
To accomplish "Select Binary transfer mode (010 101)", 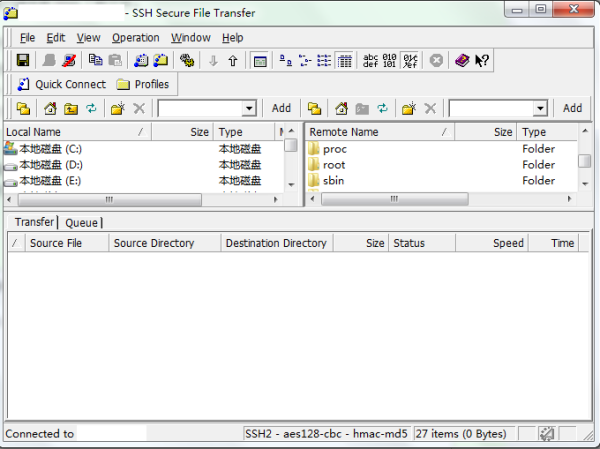I will tap(389, 60).
